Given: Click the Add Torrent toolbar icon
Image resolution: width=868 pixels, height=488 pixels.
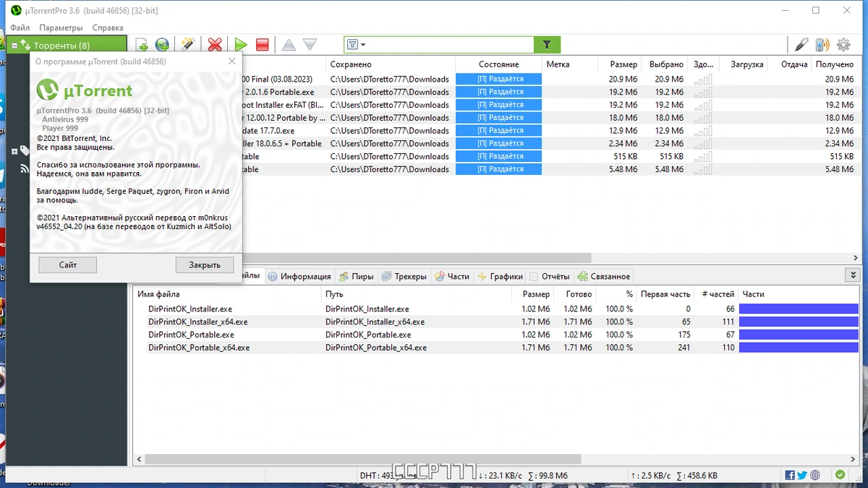Looking at the screenshot, I should tap(142, 45).
